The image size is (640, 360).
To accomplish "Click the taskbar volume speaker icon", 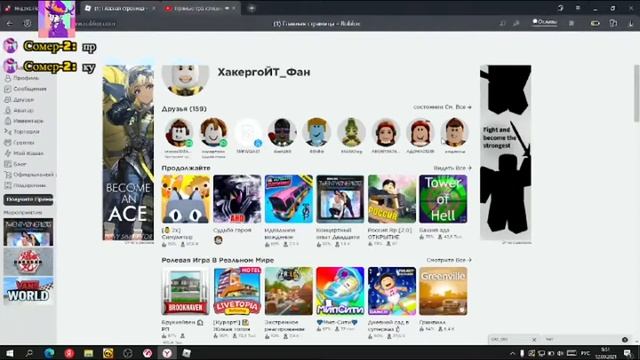I will pyautogui.click(x=560, y=353).
